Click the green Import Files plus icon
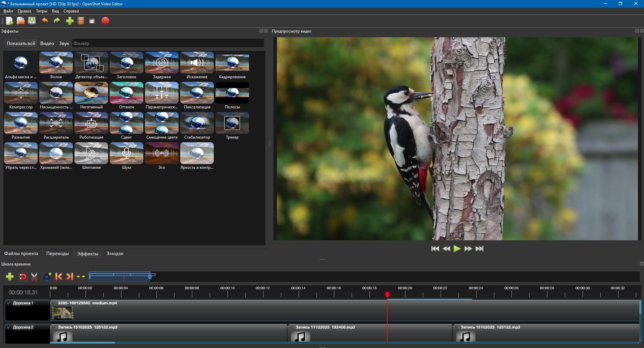 [69, 21]
